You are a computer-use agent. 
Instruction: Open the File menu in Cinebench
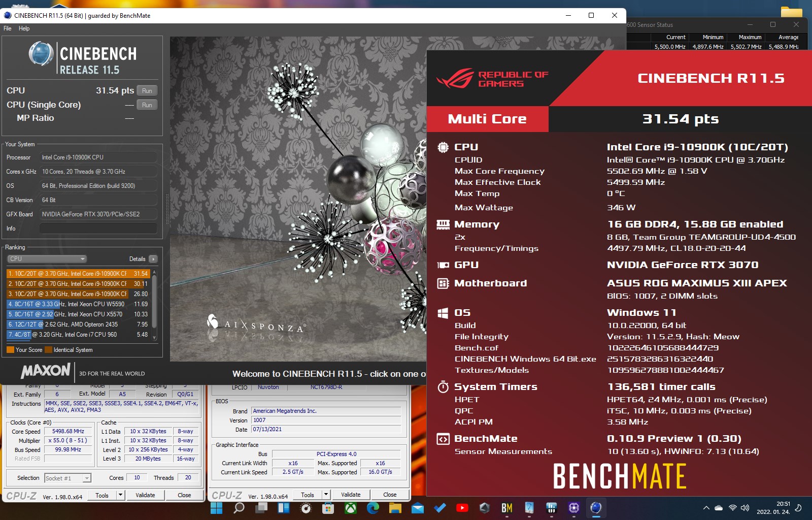point(8,28)
